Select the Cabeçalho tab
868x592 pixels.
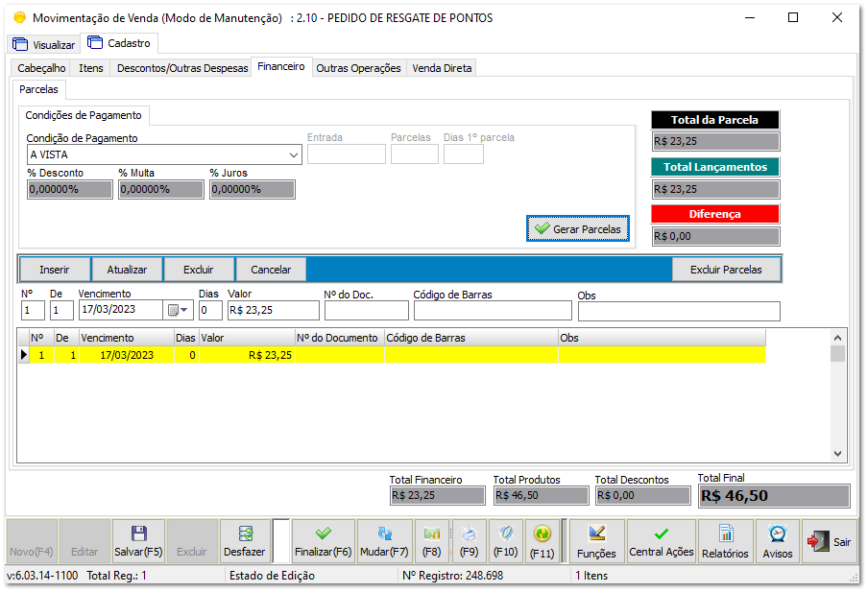coord(40,68)
